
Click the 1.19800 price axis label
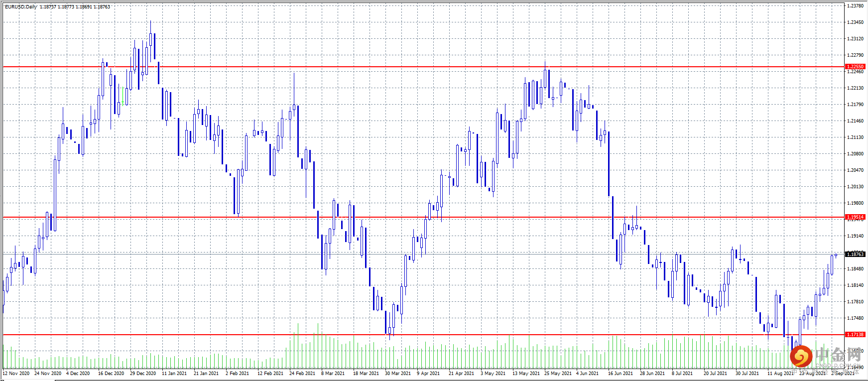[856, 203]
